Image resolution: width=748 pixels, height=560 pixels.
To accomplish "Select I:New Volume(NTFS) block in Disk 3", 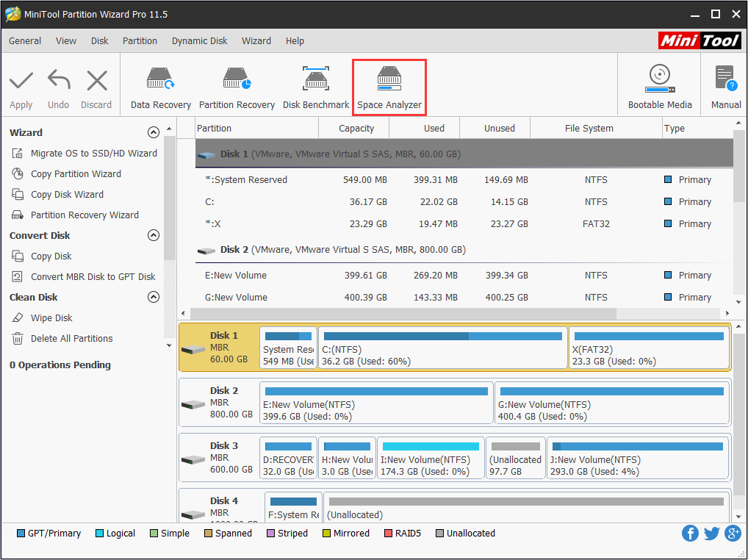I will click(x=431, y=458).
